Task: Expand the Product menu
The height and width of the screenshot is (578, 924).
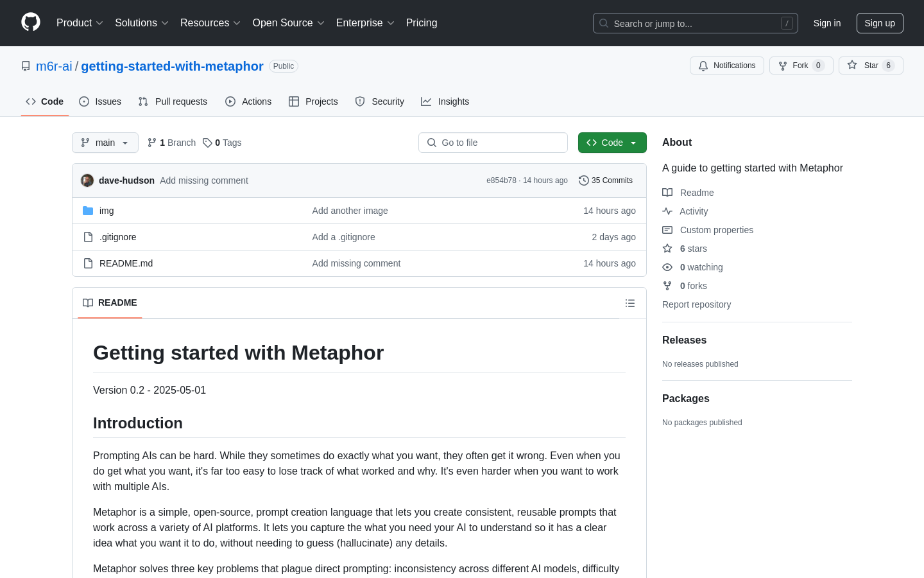Action: point(80,23)
